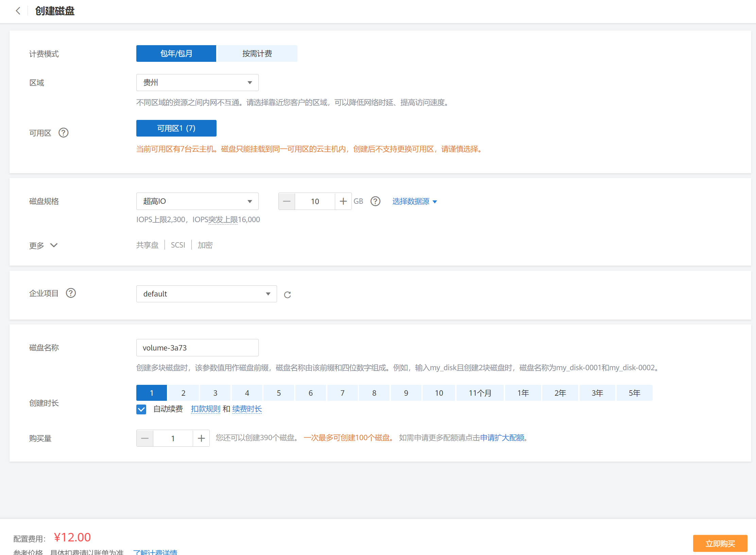The height and width of the screenshot is (555, 756).
Task: Click the volume-3a73 disk name field
Action: coord(197,347)
